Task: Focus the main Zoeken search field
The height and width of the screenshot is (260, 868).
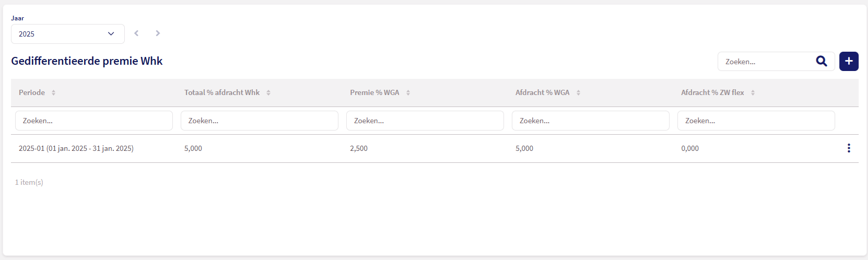Action: point(767,62)
